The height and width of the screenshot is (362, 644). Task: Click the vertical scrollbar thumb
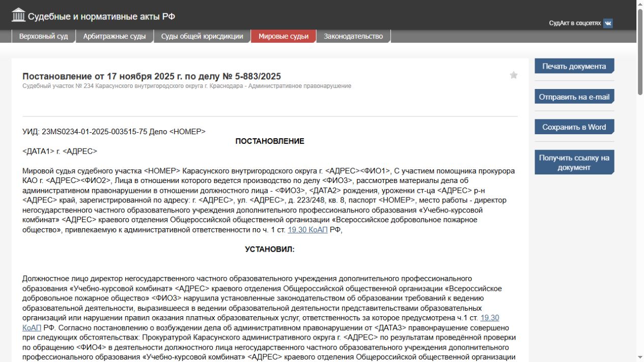coord(640,51)
